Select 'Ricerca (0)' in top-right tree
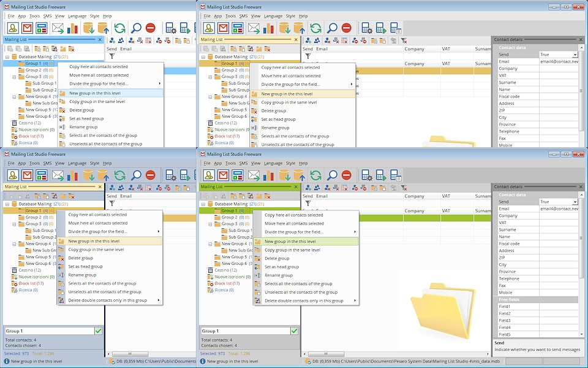Image resolution: width=588 pixels, height=368 pixels. coord(224,143)
